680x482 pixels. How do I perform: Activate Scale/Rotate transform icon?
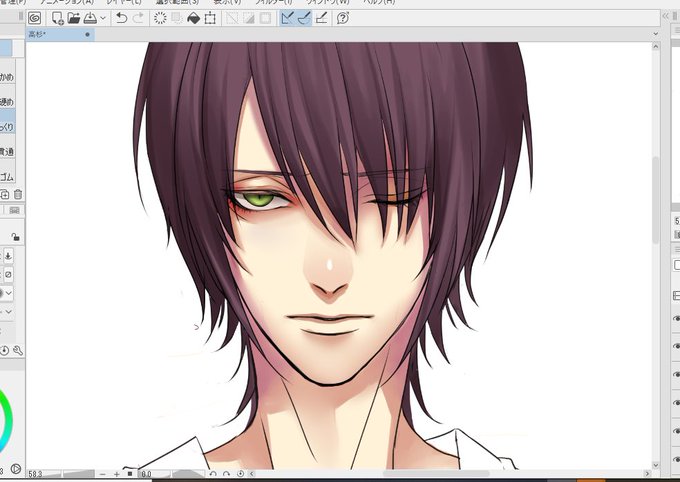210,18
